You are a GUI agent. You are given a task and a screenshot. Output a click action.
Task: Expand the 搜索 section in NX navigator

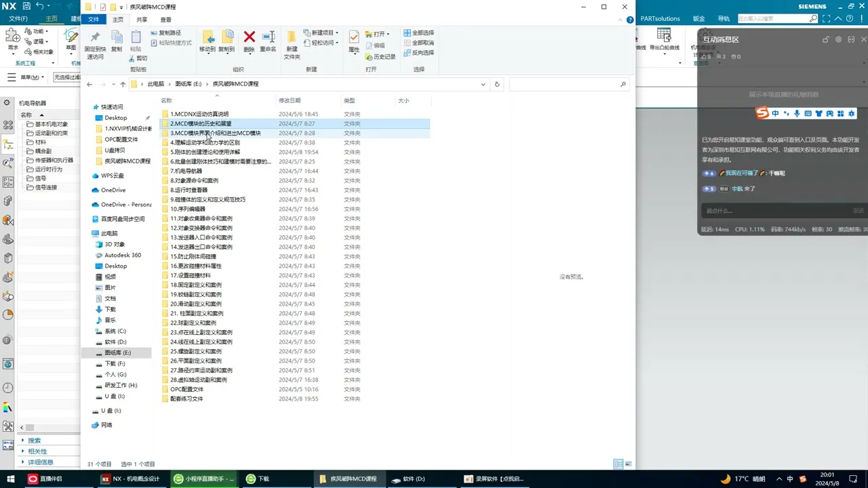pos(34,441)
